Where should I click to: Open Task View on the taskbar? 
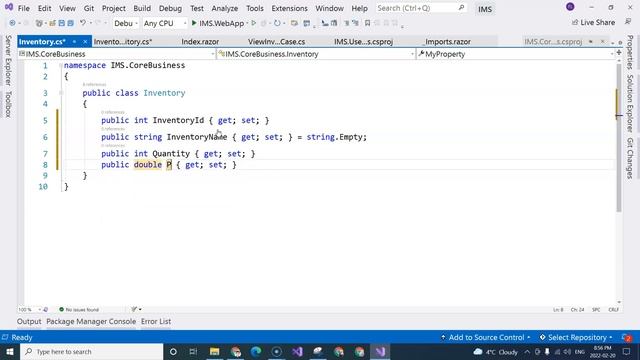(x=193, y=351)
